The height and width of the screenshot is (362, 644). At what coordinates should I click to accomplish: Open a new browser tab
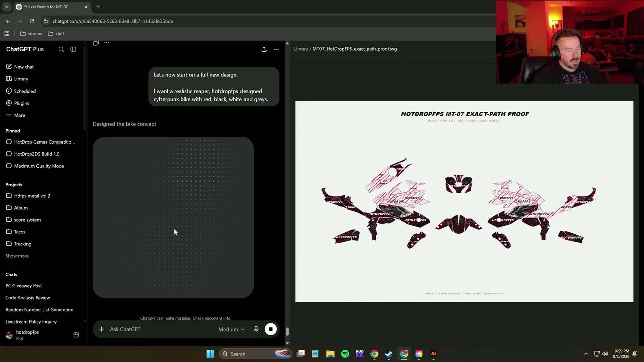tap(98, 7)
